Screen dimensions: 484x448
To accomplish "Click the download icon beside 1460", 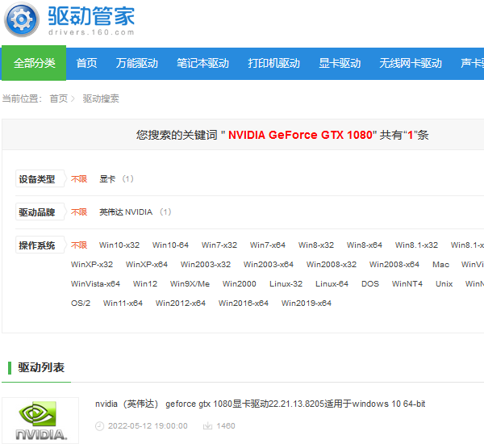I will tap(207, 426).
